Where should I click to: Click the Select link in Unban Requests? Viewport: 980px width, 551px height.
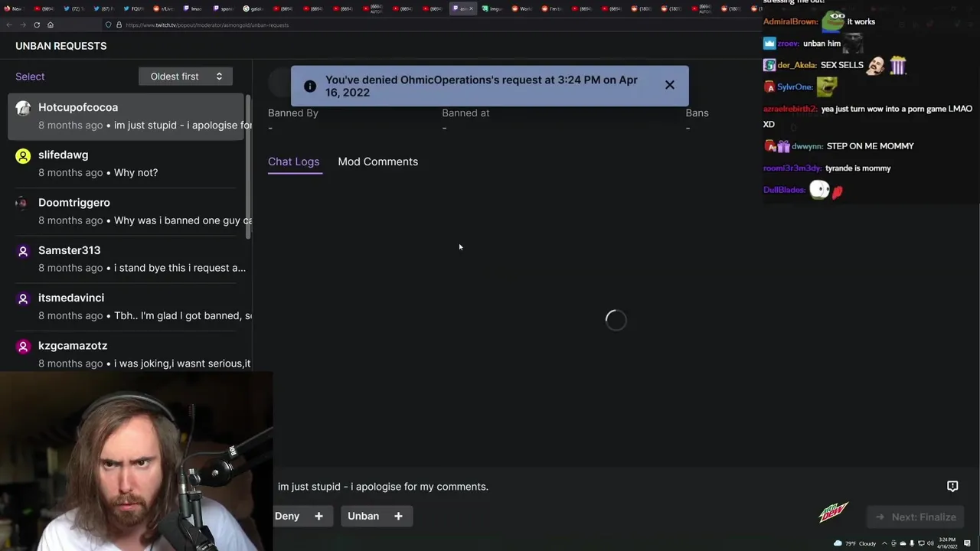30,77
